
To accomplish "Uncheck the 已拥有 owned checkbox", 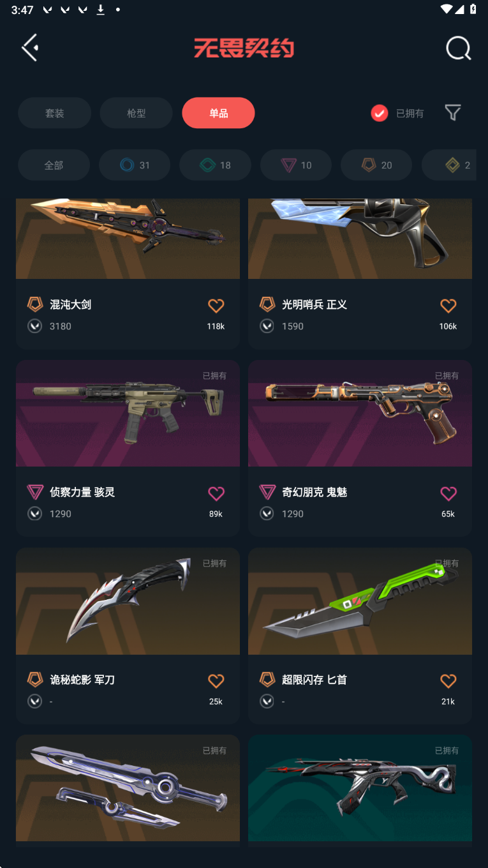I will tap(380, 113).
